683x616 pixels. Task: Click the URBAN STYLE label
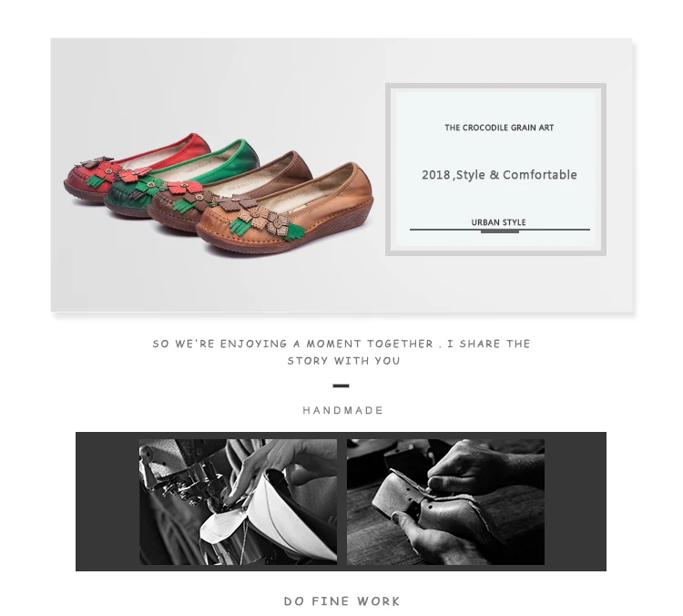pyautogui.click(x=499, y=222)
